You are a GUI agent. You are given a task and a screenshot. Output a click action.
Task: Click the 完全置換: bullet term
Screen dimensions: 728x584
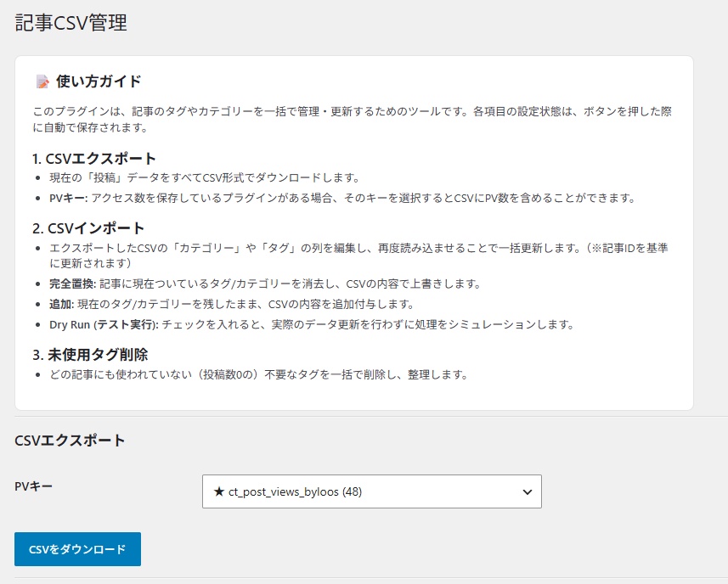click(x=72, y=284)
